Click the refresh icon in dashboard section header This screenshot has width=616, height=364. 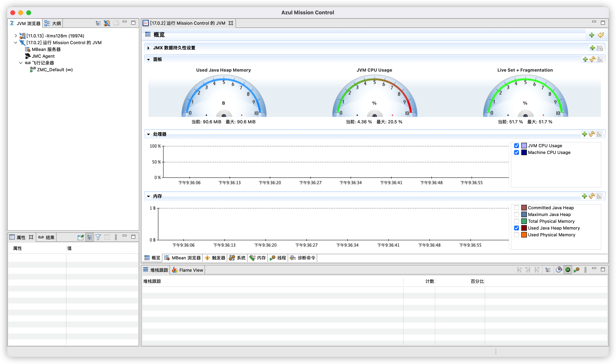(x=593, y=59)
